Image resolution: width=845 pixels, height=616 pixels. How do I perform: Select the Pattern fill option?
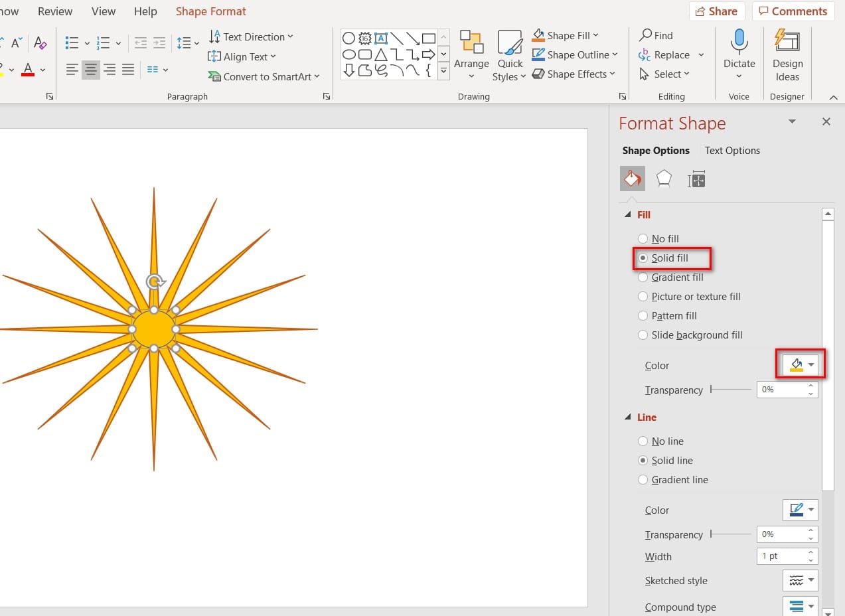(667, 315)
